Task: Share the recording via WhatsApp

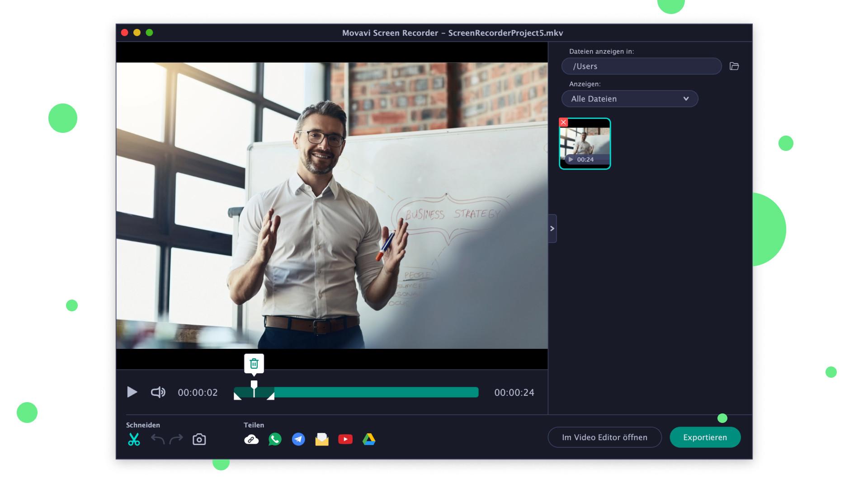Action: point(275,439)
